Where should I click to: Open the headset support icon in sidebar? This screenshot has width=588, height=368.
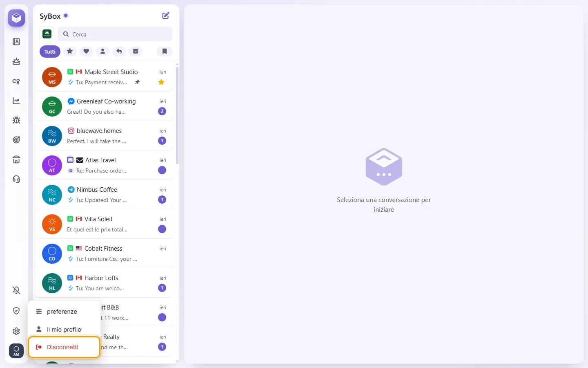point(16,179)
